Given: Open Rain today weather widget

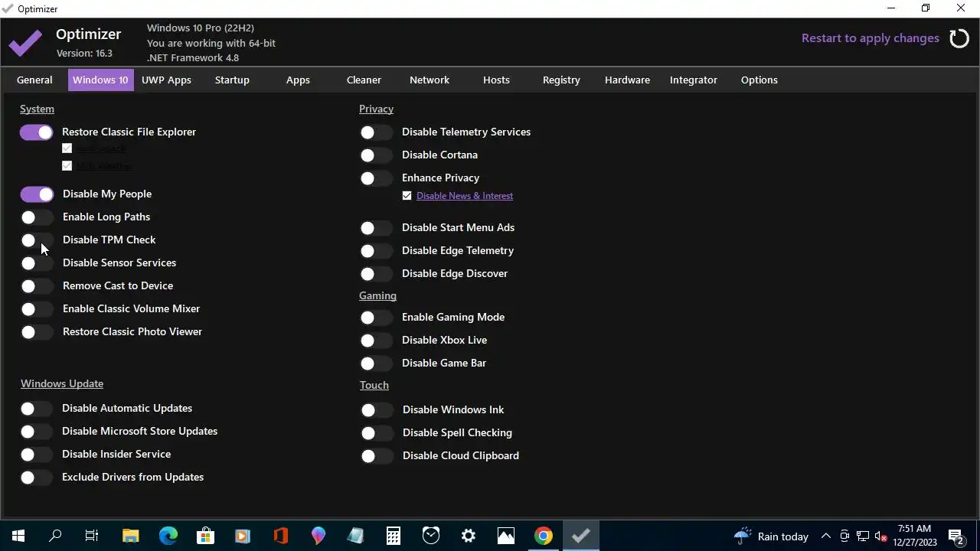Looking at the screenshot, I should tap(771, 536).
